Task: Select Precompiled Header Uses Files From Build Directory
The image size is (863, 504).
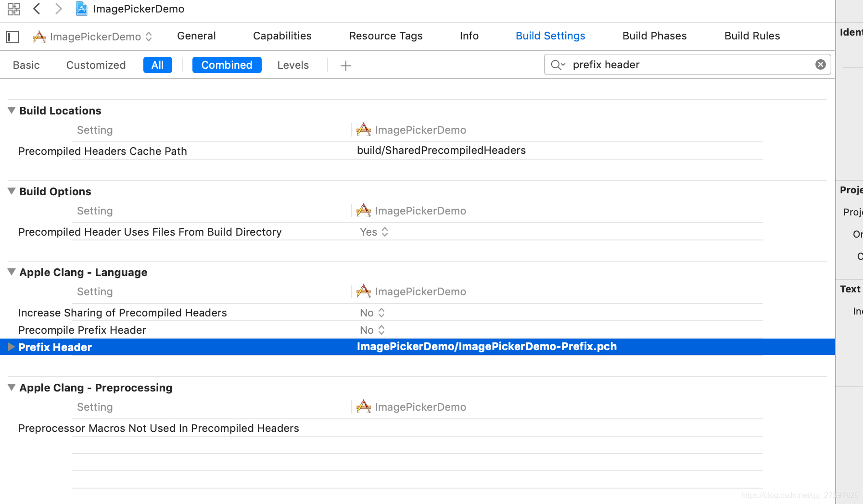Action: [x=150, y=232]
